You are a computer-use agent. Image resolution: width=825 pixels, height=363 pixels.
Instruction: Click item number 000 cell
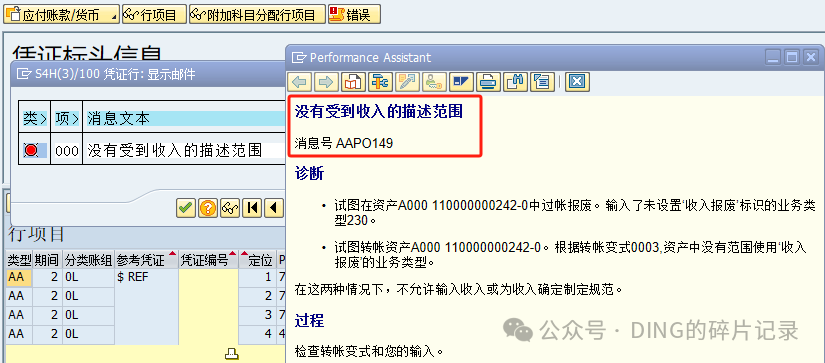coord(67,150)
